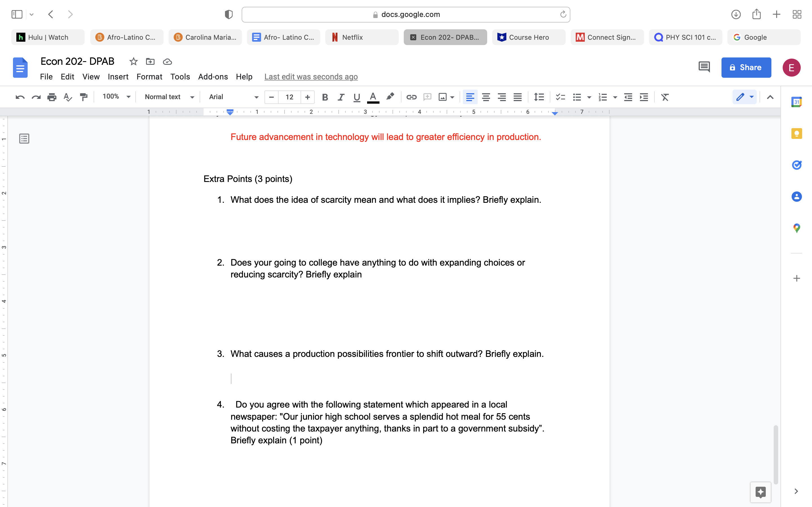Click the blue Share button
The image size is (812, 507).
(x=746, y=67)
